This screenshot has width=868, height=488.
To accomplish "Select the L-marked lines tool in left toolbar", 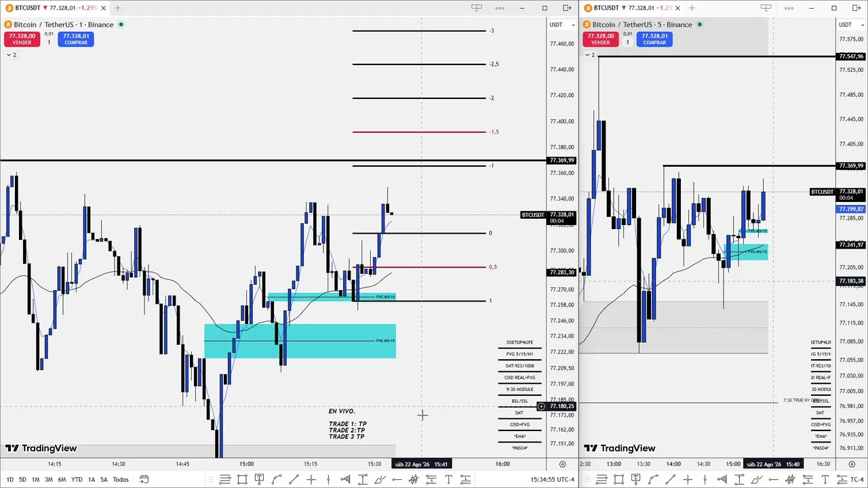I will pyautogui.click(x=466, y=480).
